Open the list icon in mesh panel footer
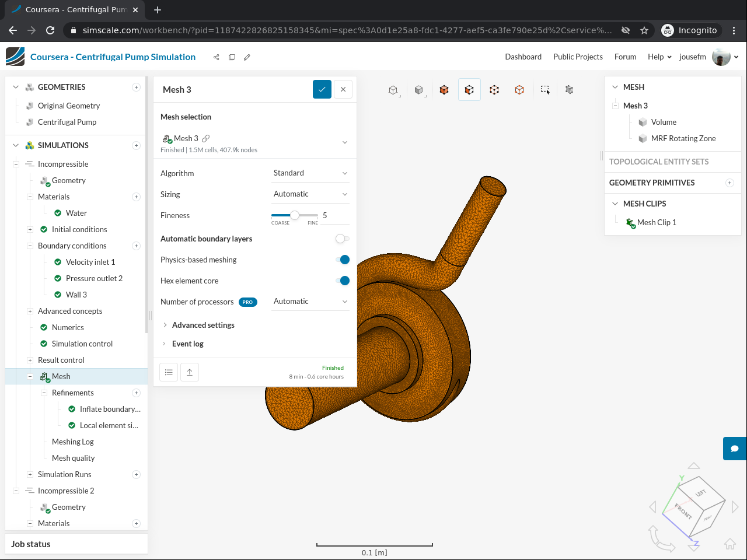 169,372
